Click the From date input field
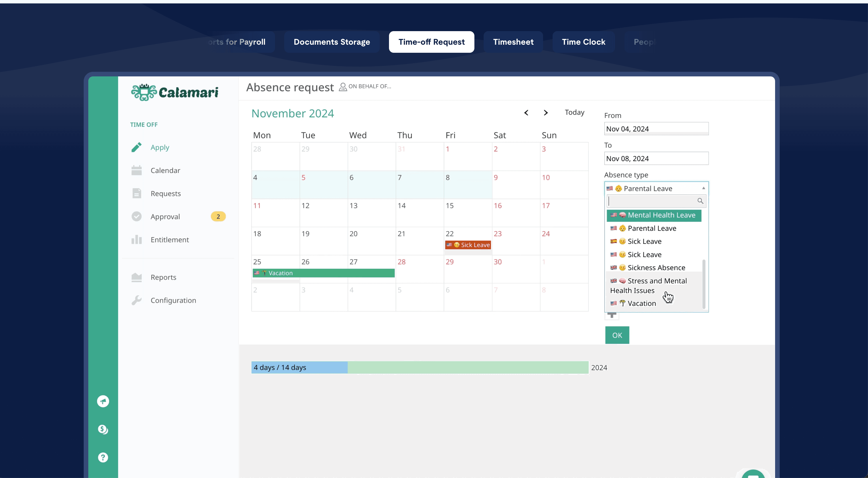 click(656, 129)
